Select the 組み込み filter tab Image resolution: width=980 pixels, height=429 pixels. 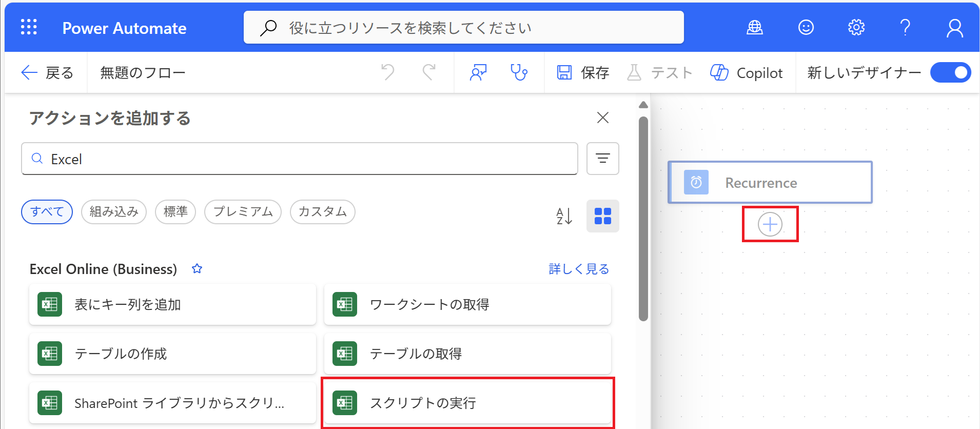coord(114,212)
